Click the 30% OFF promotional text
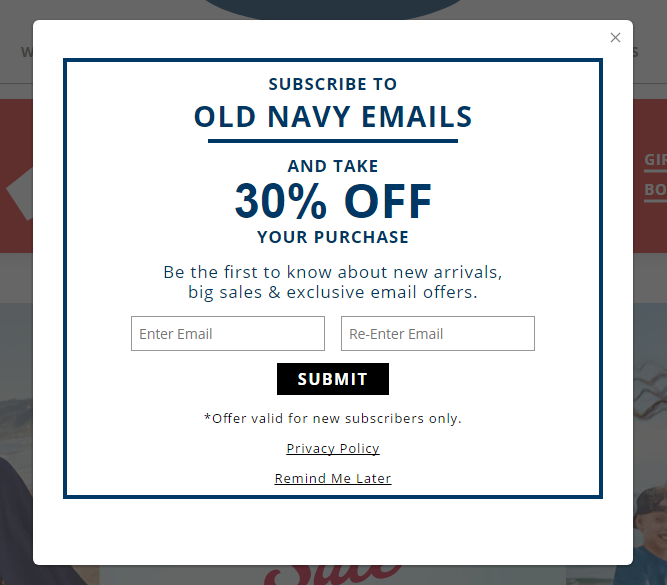 pos(333,201)
